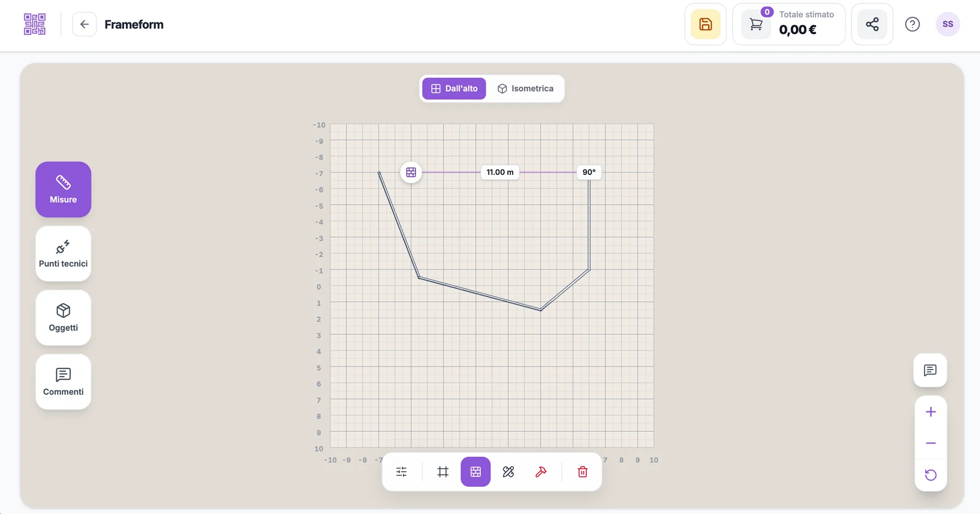Open the shopping cart

click(756, 25)
